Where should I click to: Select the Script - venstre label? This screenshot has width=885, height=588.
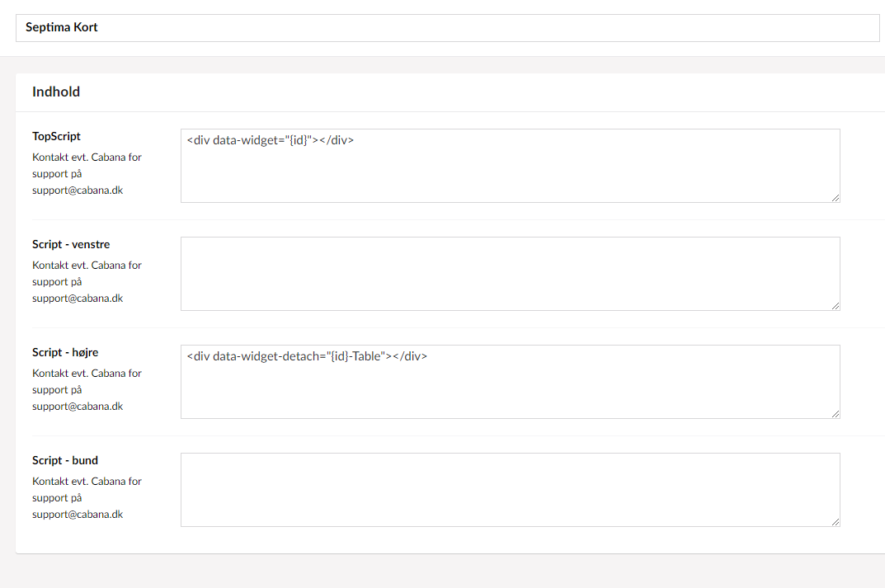point(71,244)
